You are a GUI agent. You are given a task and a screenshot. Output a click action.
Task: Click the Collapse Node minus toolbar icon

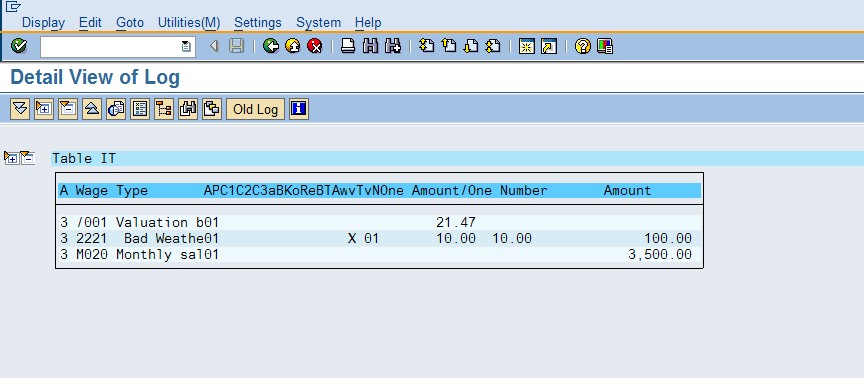[x=68, y=109]
